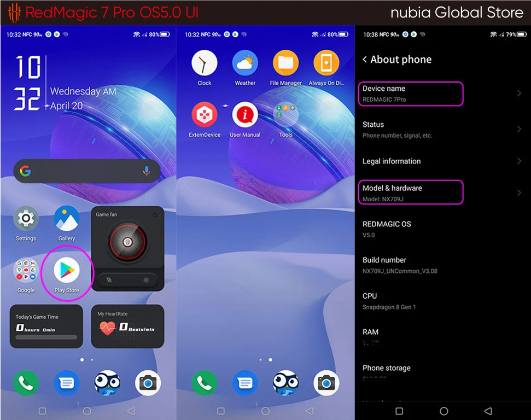Tap the REDMAGIC OS V5.0 entry
The height and width of the screenshot is (420, 531).
click(x=442, y=229)
